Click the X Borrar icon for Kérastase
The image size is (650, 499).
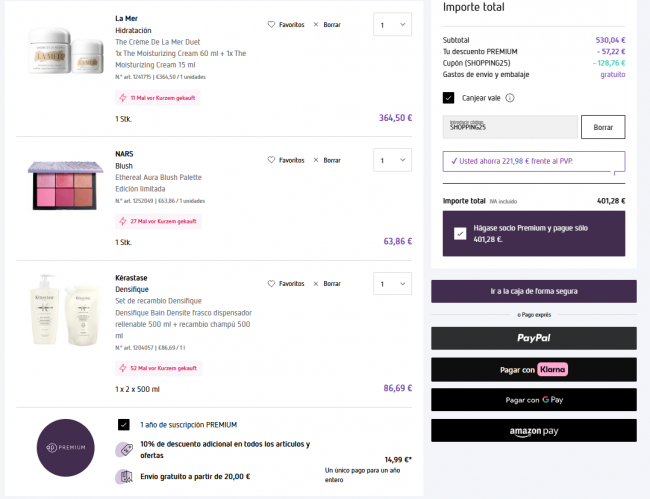(317, 283)
